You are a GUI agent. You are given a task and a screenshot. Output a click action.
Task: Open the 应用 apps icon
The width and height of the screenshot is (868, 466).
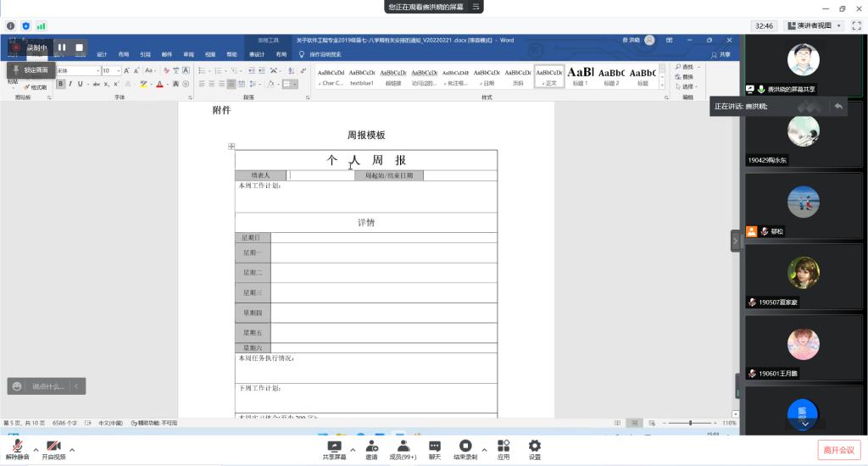[x=504, y=448]
